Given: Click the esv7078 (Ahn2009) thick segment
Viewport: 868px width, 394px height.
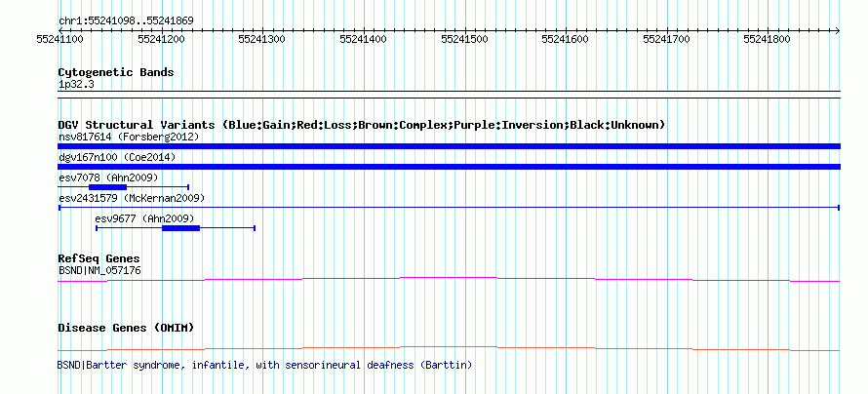Looking at the screenshot, I should point(108,187).
